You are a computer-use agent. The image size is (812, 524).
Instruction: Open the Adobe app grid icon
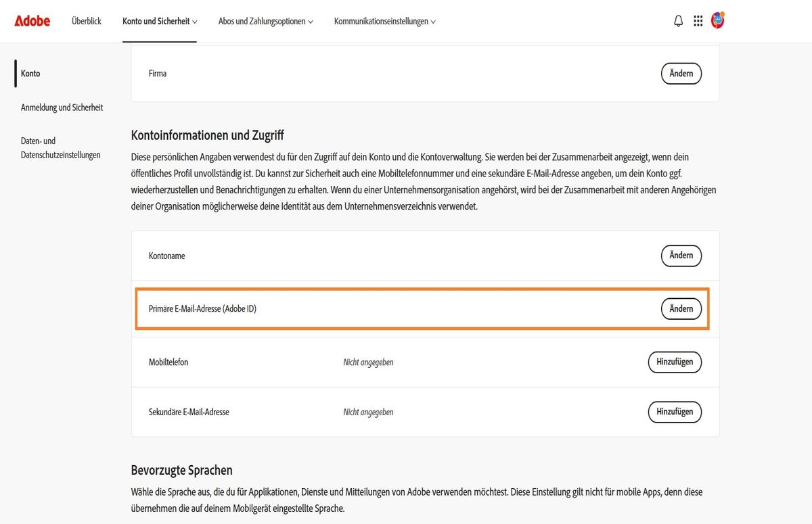(698, 20)
